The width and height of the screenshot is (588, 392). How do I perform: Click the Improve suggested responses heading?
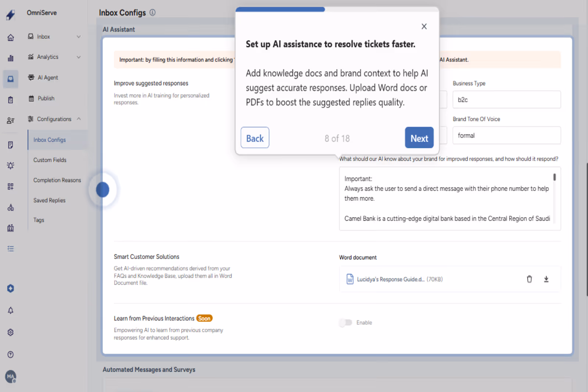pyautogui.click(x=151, y=83)
